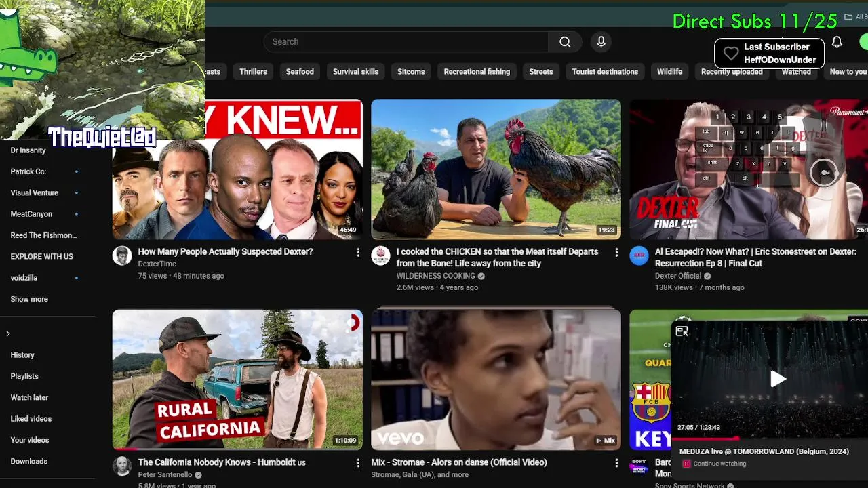
Task: Open title 'The California Nobody Knows - Humboldt'
Action: coord(222,462)
